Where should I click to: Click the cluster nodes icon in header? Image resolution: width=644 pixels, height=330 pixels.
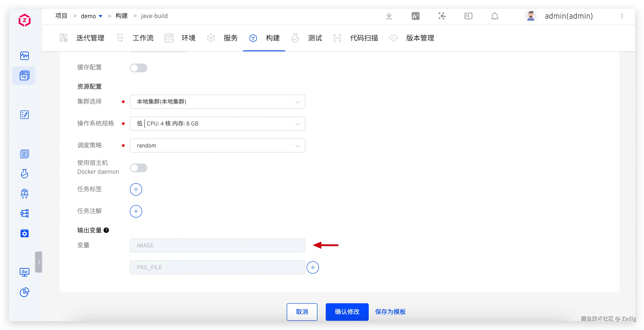[x=442, y=16]
